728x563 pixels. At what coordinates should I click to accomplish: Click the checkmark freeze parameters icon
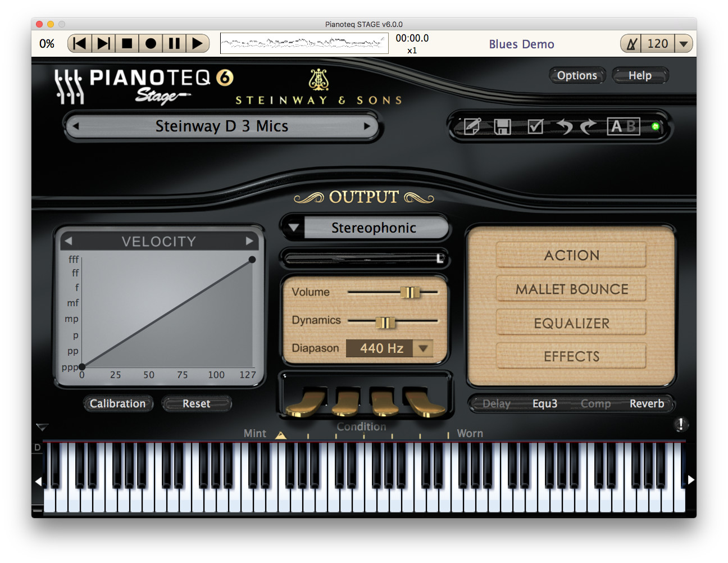pos(535,126)
